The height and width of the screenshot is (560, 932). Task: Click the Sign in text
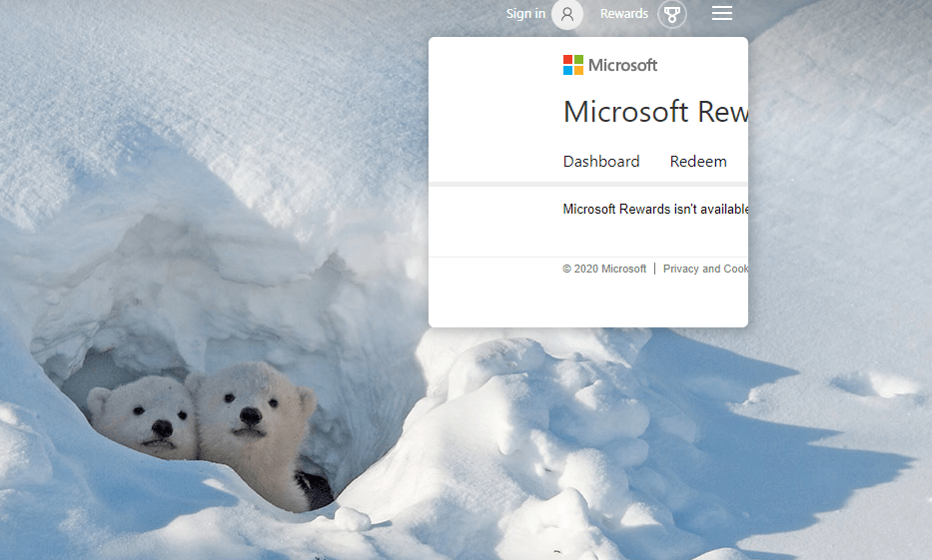click(525, 14)
